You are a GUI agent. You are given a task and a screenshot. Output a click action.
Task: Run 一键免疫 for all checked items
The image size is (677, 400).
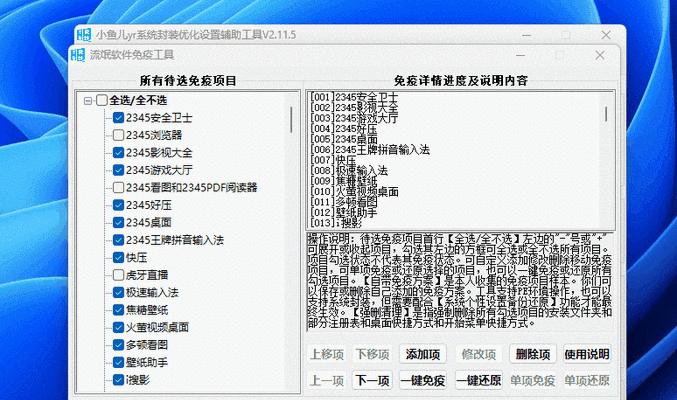click(x=423, y=381)
